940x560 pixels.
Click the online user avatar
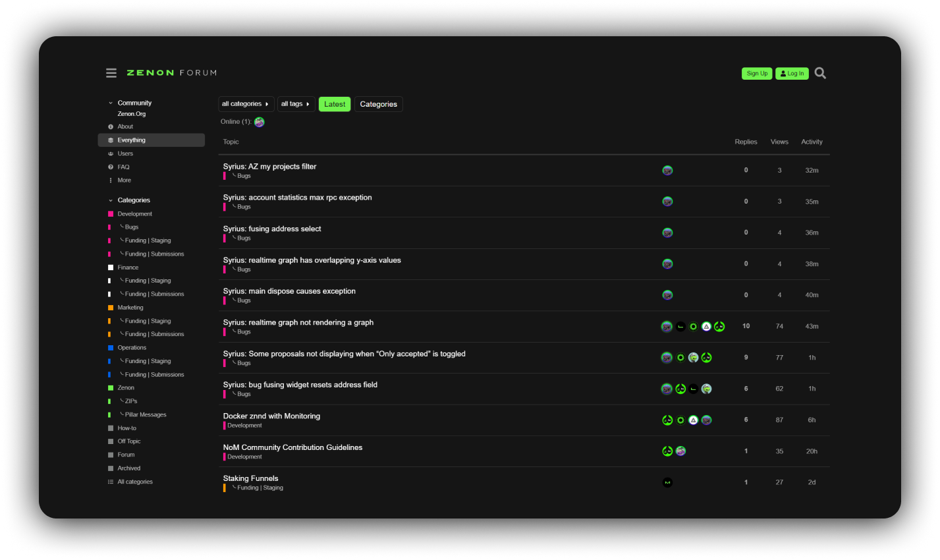[260, 122]
